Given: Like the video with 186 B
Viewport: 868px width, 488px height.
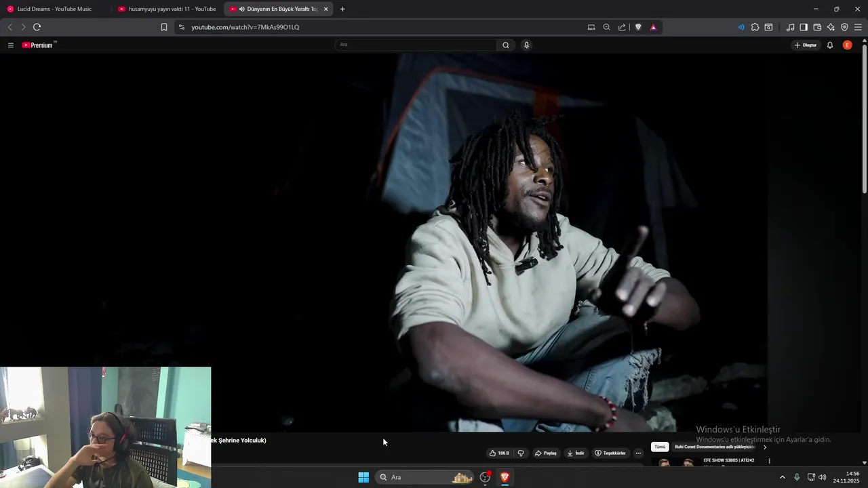Looking at the screenshot, I should (499, 453).
